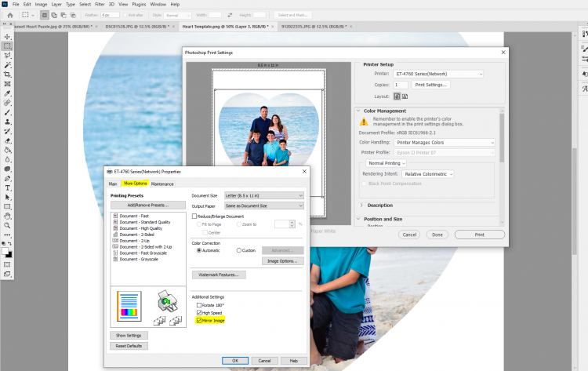Open Document Size dropdown Letter 8.5 x 11
Image resolution: width=588 pixels, height=371 pixels.
tap(264, 195)
